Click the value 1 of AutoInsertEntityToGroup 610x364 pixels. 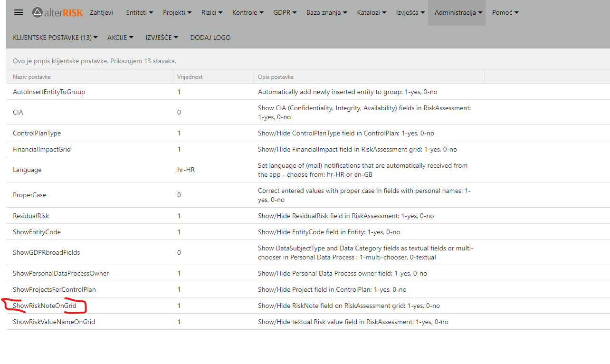pyautogui.click(x=179, y=92)
